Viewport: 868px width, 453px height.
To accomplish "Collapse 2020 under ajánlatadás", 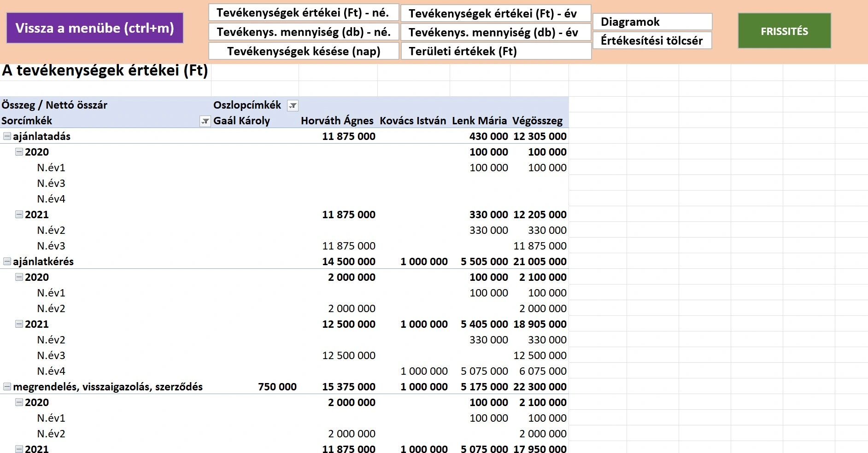I will pyautogui.click(x=19, y=152).
